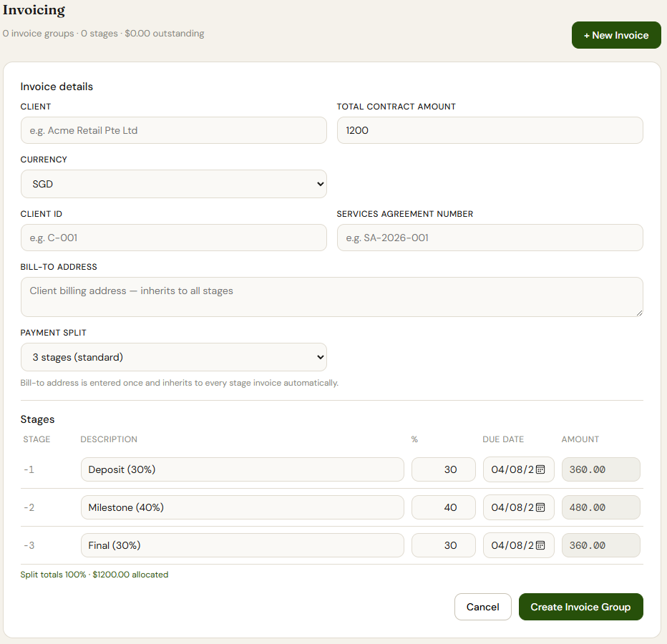Click the + New Invoice button
The height and width of the screenshot is (644, 667).
(x=616, y=35)
